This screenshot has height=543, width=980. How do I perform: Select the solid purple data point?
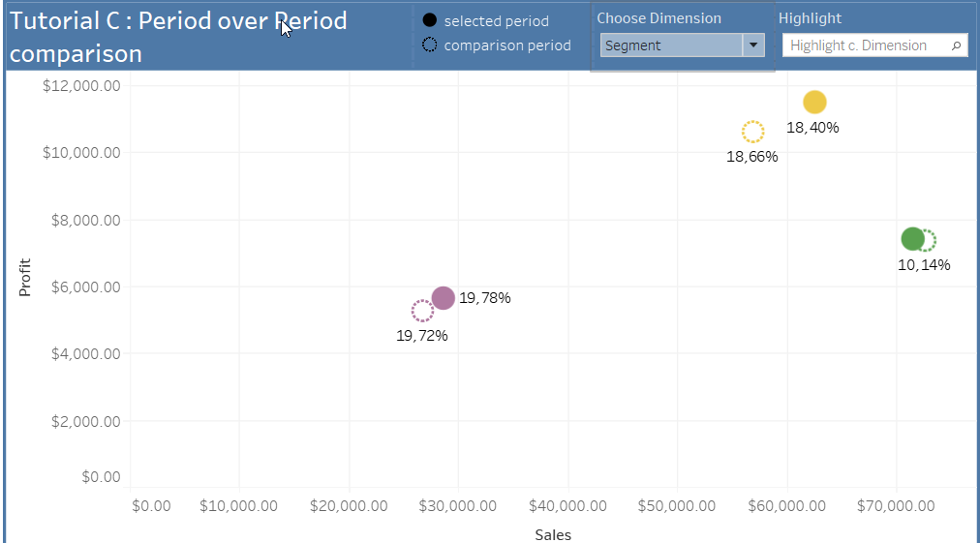[443, 298]
